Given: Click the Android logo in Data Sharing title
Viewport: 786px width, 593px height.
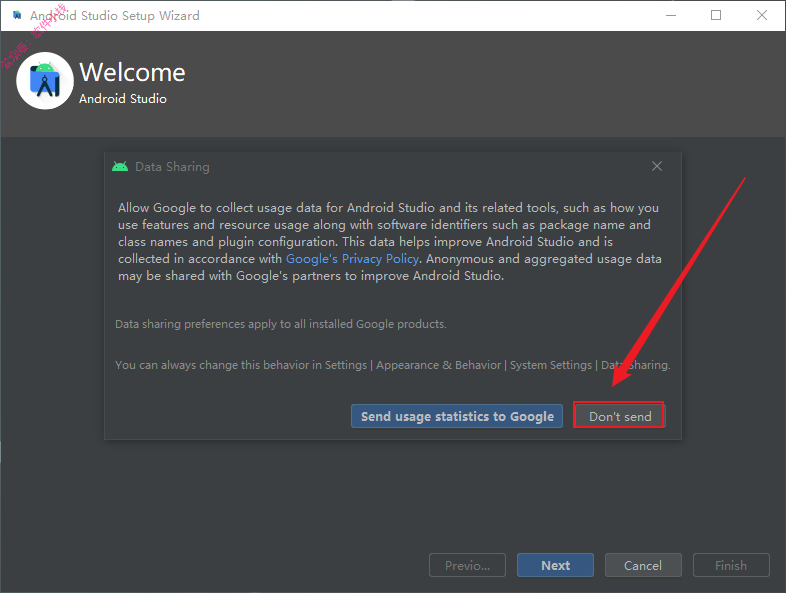Looking at the screenshot, I should [x=120, y=166].
